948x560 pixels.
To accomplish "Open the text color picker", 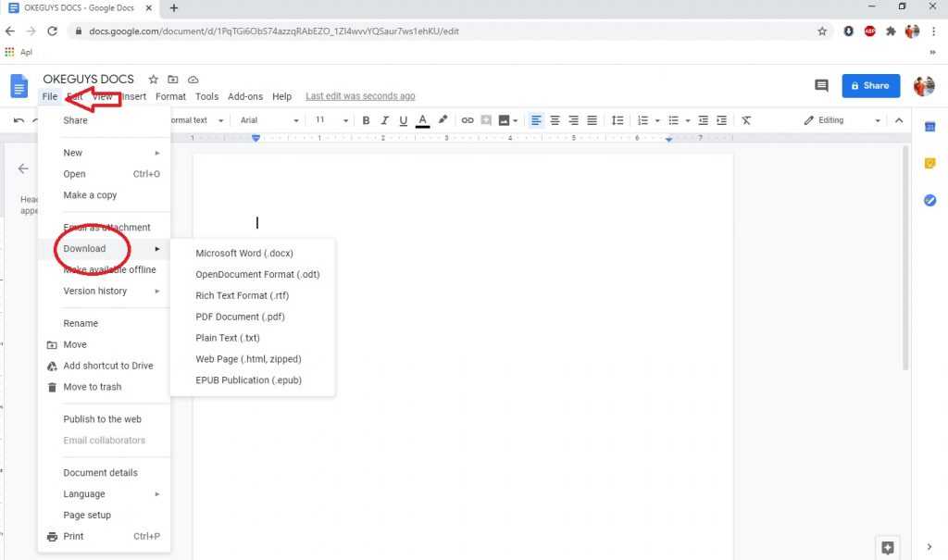I will [422, 120].
